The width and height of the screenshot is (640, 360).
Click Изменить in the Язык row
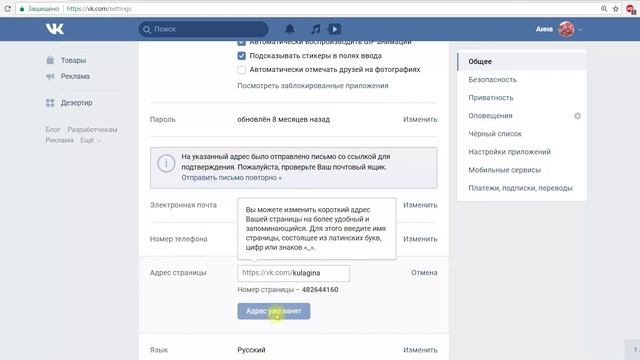(x=420, y=350)
